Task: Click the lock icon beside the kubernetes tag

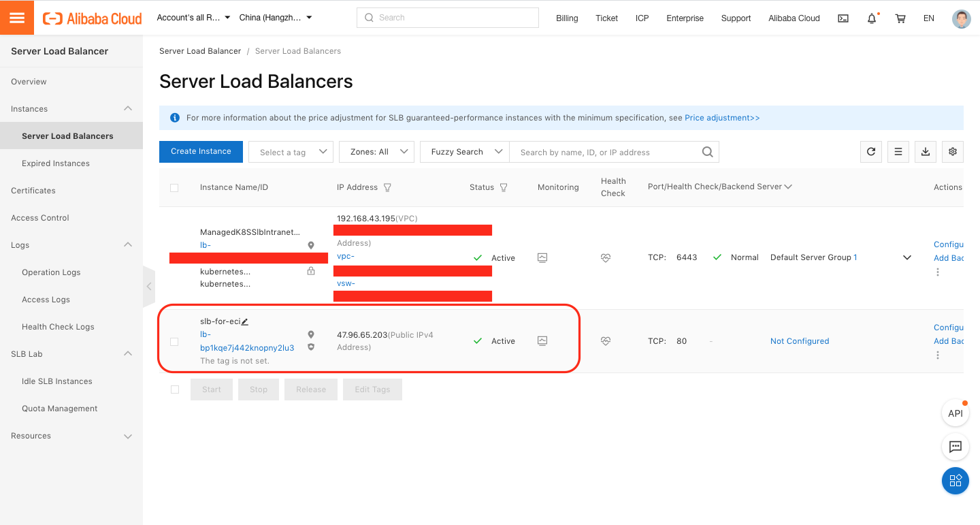Action: [x=311, y=271]
